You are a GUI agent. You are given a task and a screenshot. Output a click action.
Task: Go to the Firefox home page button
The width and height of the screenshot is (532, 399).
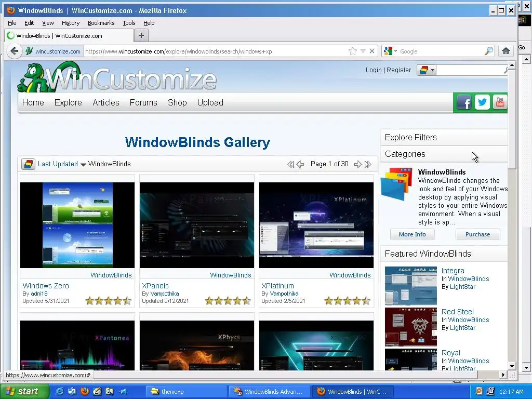pos(506,51)
